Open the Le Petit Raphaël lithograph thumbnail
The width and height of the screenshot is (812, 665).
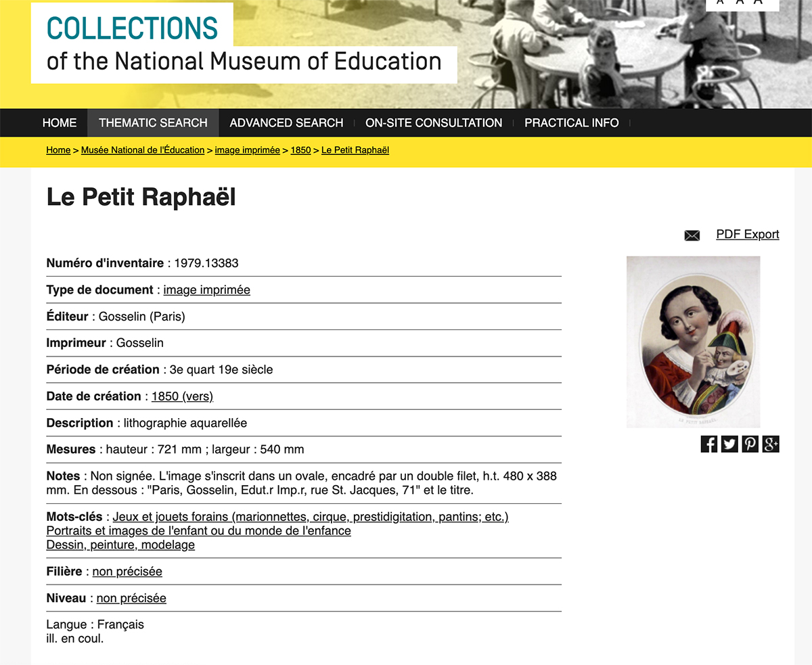(x=693, y=342)
